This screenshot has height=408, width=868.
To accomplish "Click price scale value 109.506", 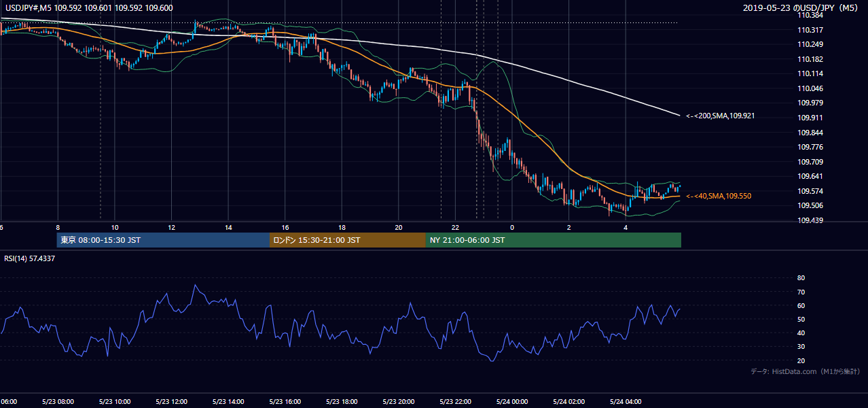I will pyautogui.click(x=810, y=205).
